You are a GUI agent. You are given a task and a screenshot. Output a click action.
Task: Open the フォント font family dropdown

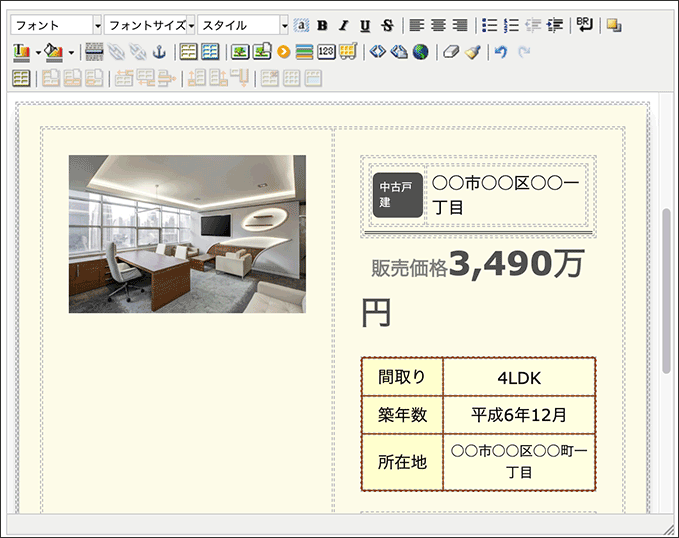[x=56, y=26]
